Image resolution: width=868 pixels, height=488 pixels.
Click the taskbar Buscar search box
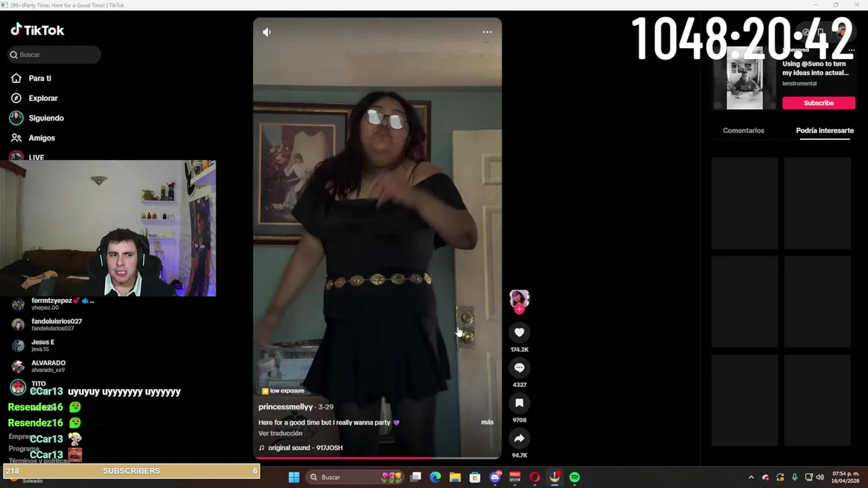click(356, 477)
